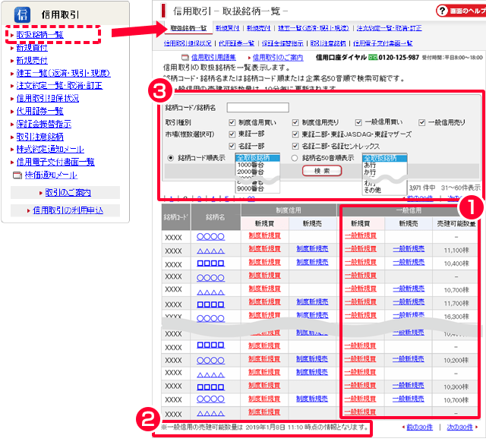The height and width of the screenshot is (448, 486).
Task: Click 取引注意銘柄 in the left sidebar
Action: click(x=40, y=137)
